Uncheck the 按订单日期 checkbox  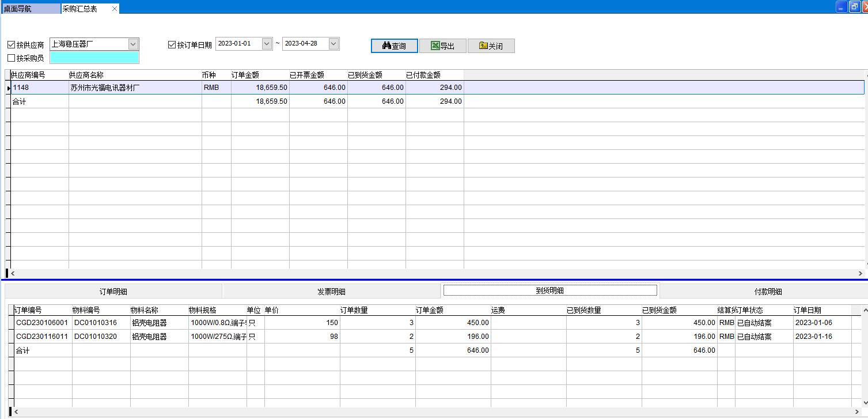point(172,45)
